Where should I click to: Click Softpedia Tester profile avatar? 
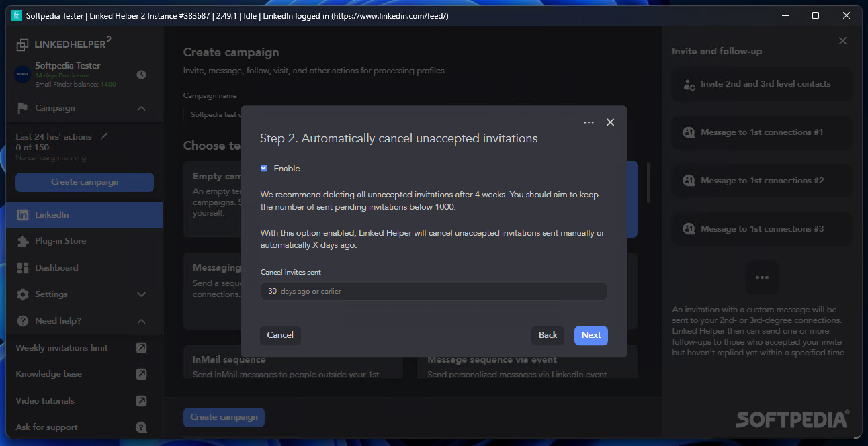pyautogui.click(x=22, y=75)
